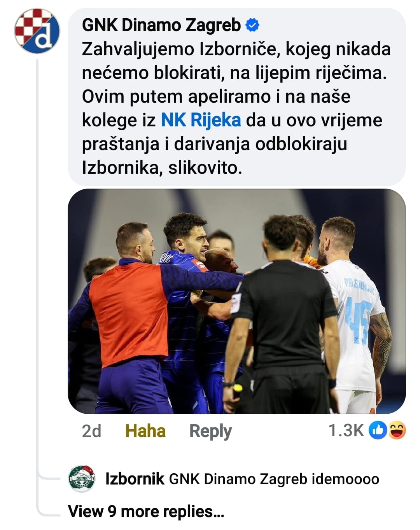420x530 pixels.
Task: Open the attached match photo
Action: (236, 301)
